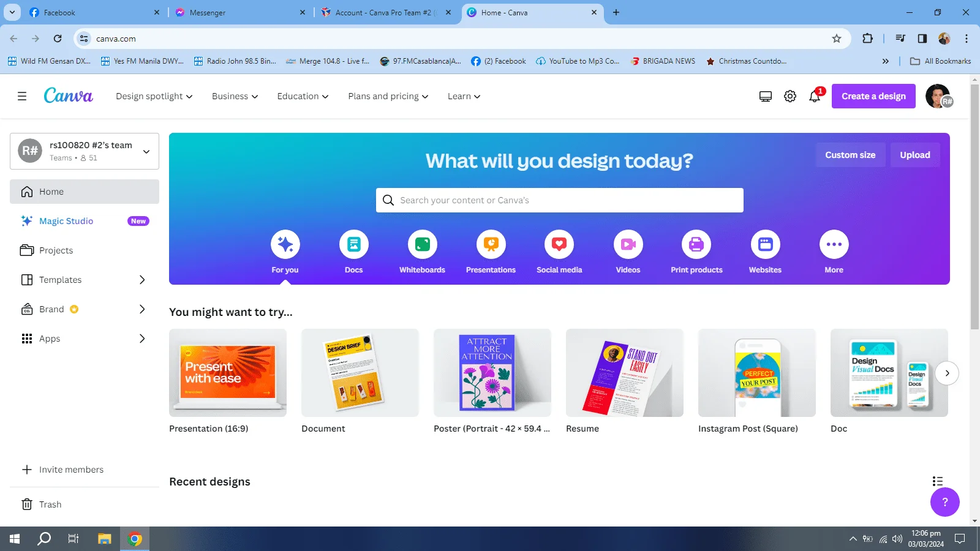
Task: Open the account profile avatar
Action: pyautogui.click(x=939, y=96)
